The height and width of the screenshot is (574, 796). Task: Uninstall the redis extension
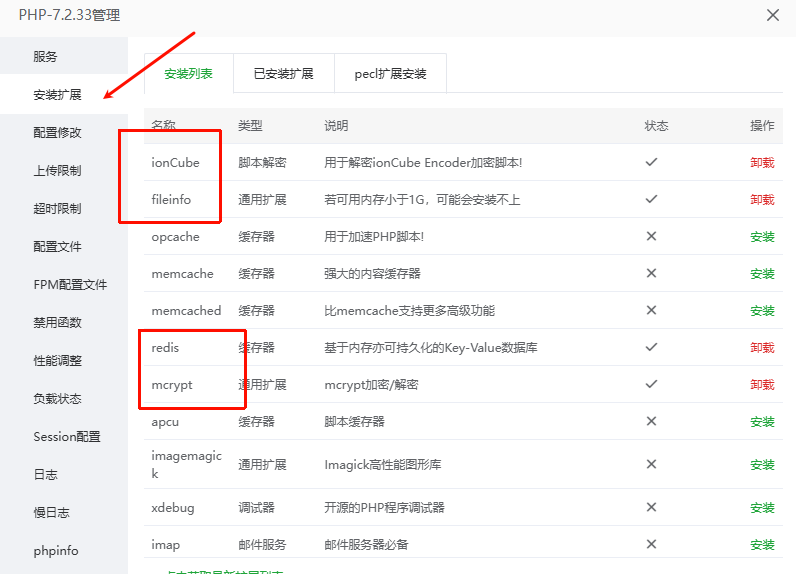click(762, 348)
